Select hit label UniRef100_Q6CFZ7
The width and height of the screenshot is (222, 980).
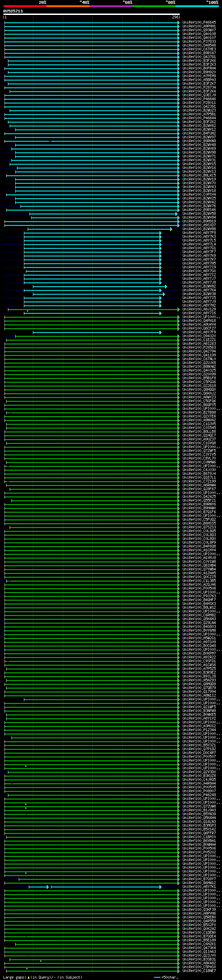pyautogui.click(x=199, y=328)
